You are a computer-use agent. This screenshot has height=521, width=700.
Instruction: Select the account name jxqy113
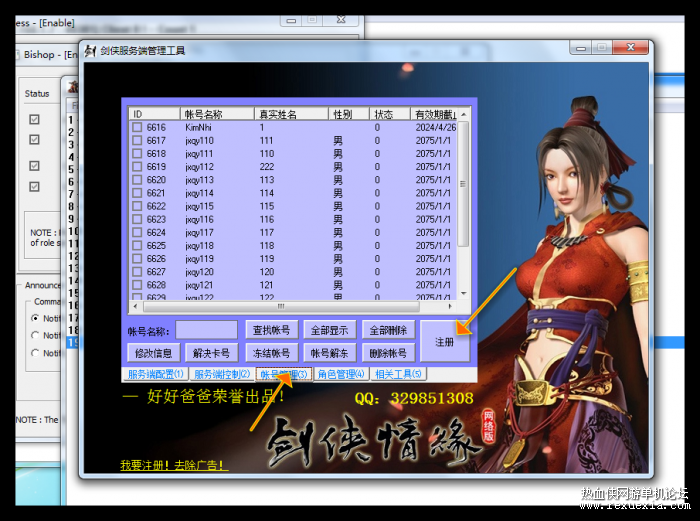pyautogui.click(x=200, y=180)
